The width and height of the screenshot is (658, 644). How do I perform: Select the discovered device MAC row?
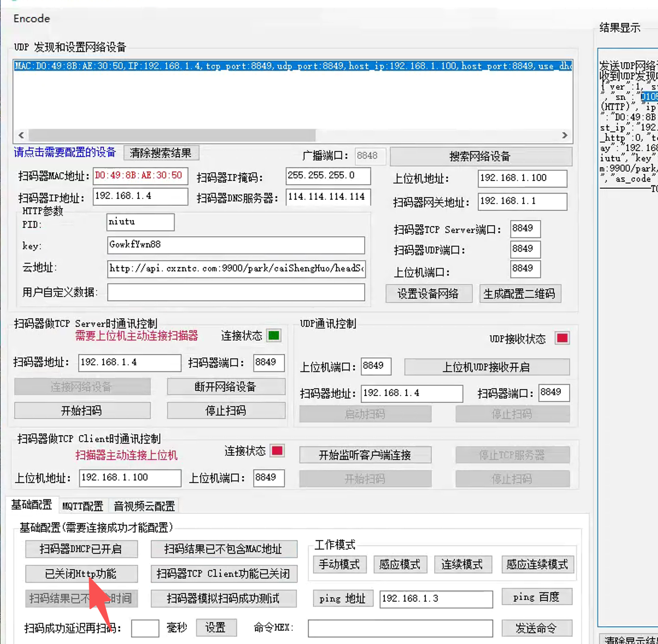[x=293, y=66]
